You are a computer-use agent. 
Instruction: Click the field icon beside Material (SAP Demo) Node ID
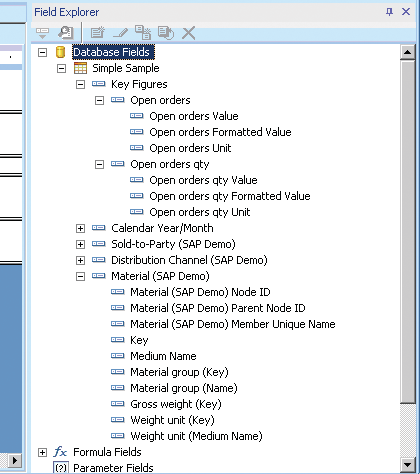point(118,292)
